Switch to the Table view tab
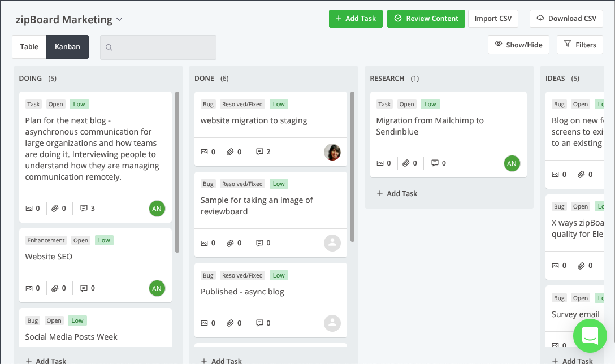 29,47
